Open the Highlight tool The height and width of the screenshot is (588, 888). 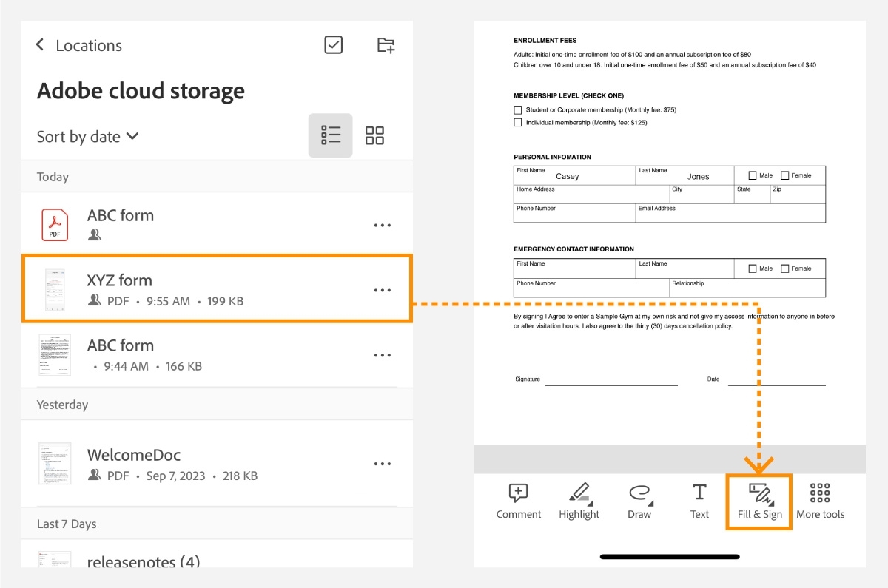(579, 500)
